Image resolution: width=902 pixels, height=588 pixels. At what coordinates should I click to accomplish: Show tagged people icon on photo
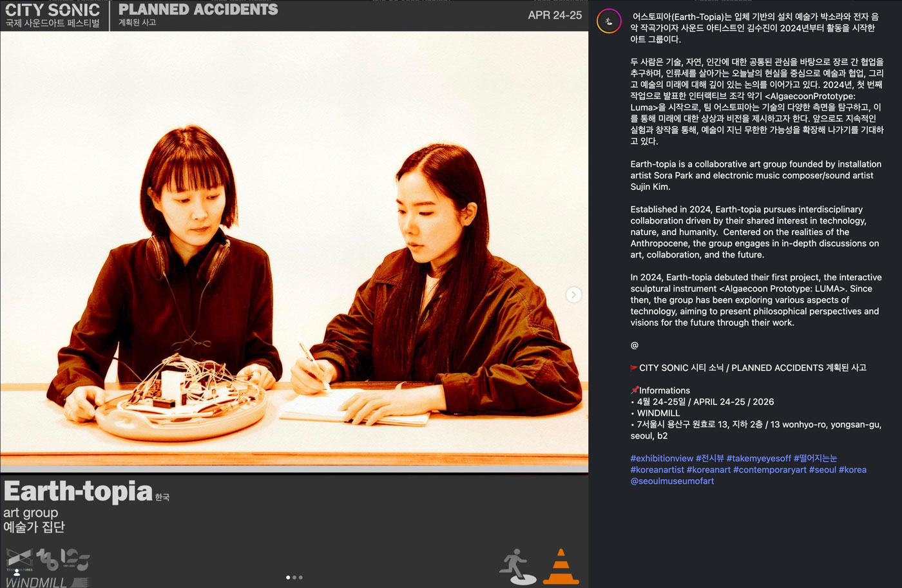[17, 571]
